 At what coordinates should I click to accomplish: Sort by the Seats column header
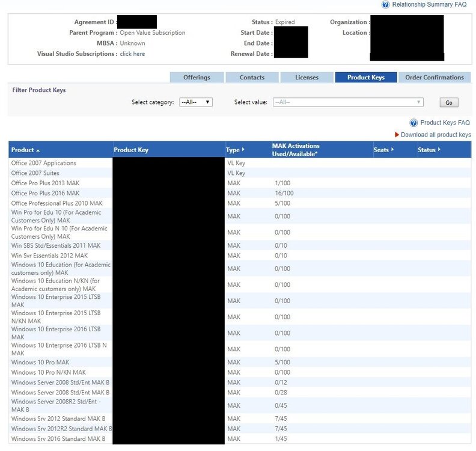click(x=381, y=150)
